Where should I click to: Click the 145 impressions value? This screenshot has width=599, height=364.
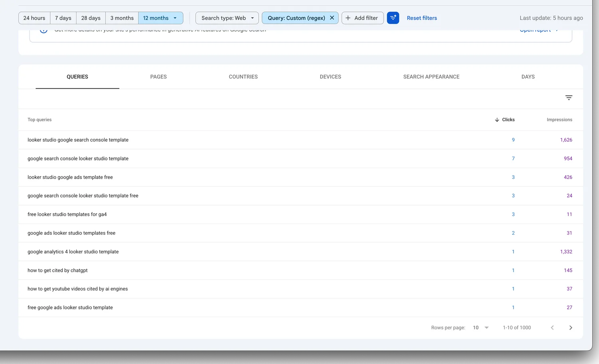coord(568,270)
